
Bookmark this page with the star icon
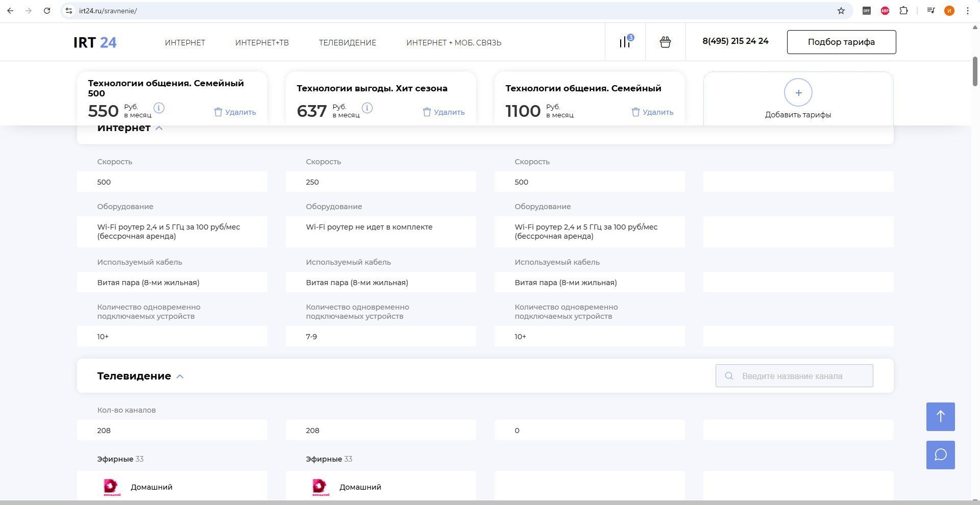coord(841,11)
